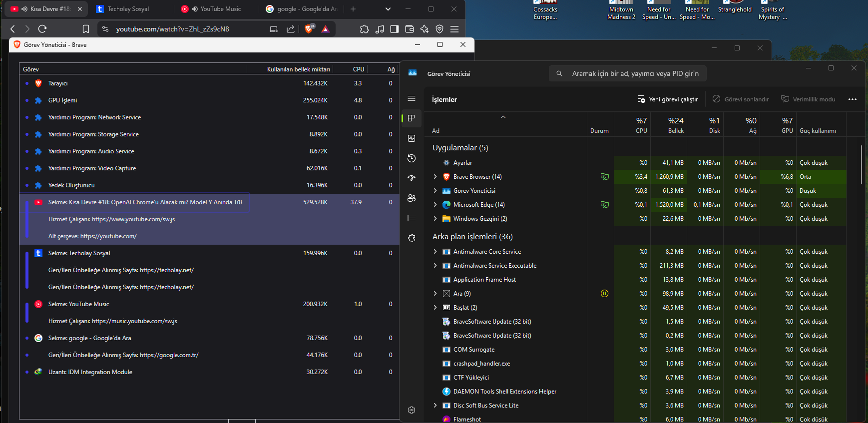Click the Task Manager vertical scrollbar thumb

862,165
